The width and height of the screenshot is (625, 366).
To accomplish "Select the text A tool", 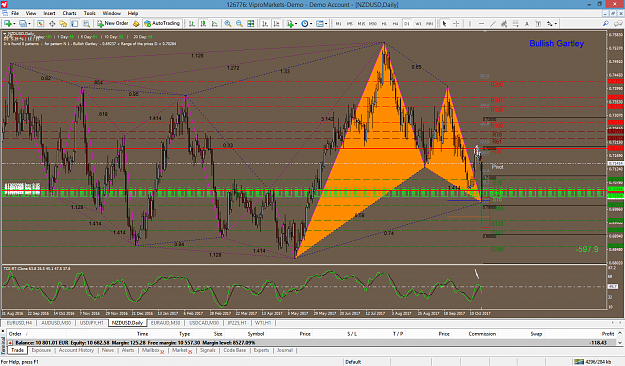I will tap(527, 24).
